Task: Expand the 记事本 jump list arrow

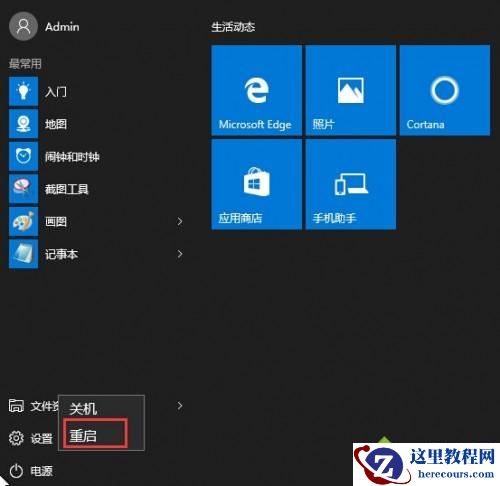Action: pos(180,254)
